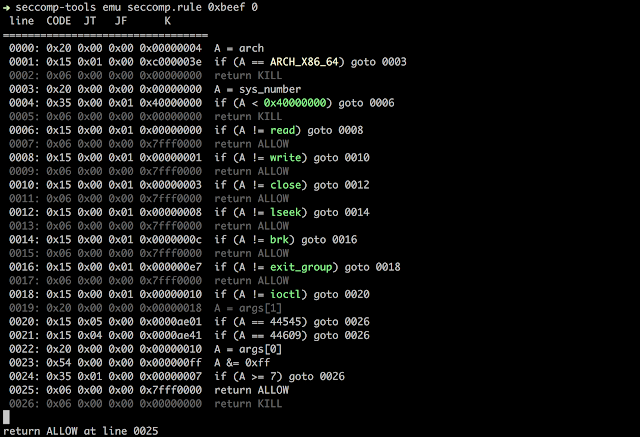Click 'return ALLOW' on line 0013

[x=251, y=226]
